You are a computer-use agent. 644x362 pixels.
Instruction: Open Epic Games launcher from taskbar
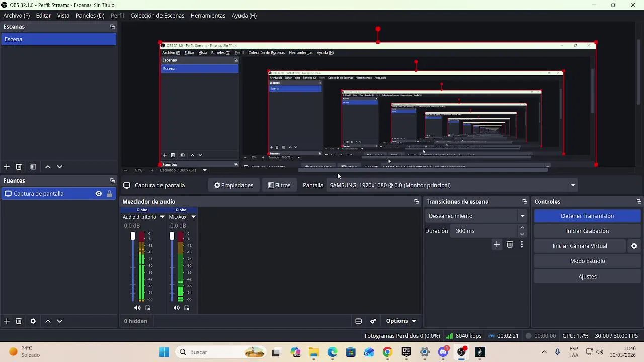click(406, 352)
